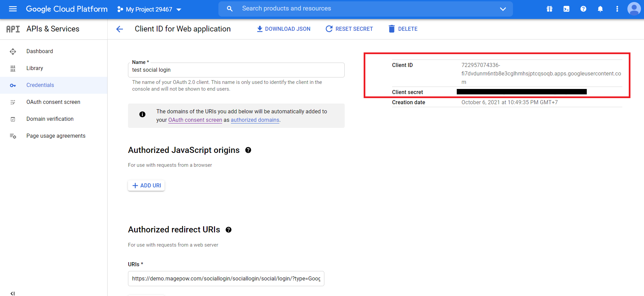
Task: Collapse the left sidebar panel
Action: (13, 293)
